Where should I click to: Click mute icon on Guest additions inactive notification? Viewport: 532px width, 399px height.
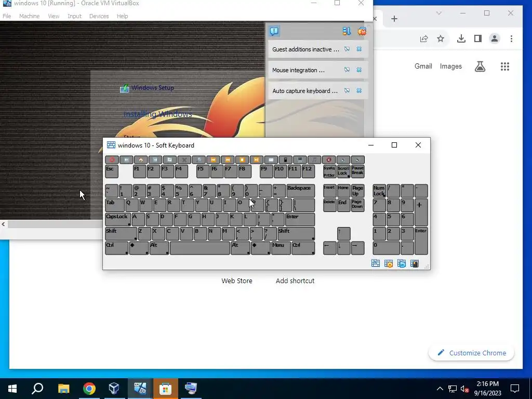click(347, 49)
